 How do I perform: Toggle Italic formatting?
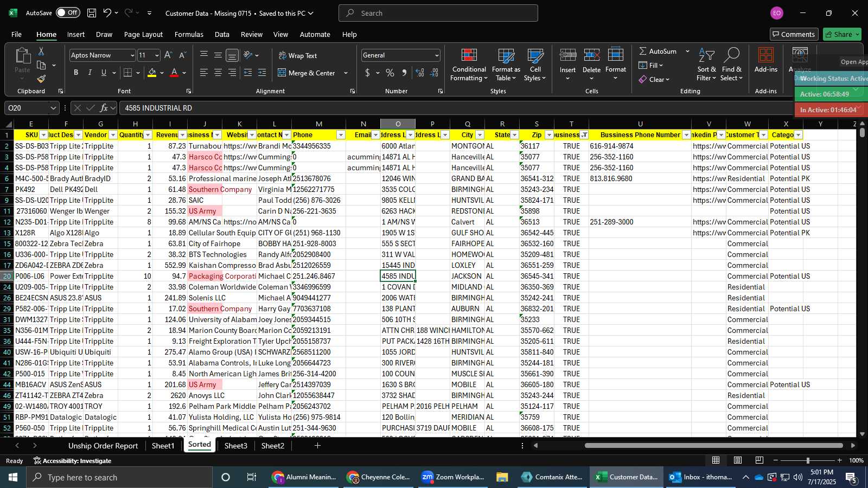click(x=90, y=73)
